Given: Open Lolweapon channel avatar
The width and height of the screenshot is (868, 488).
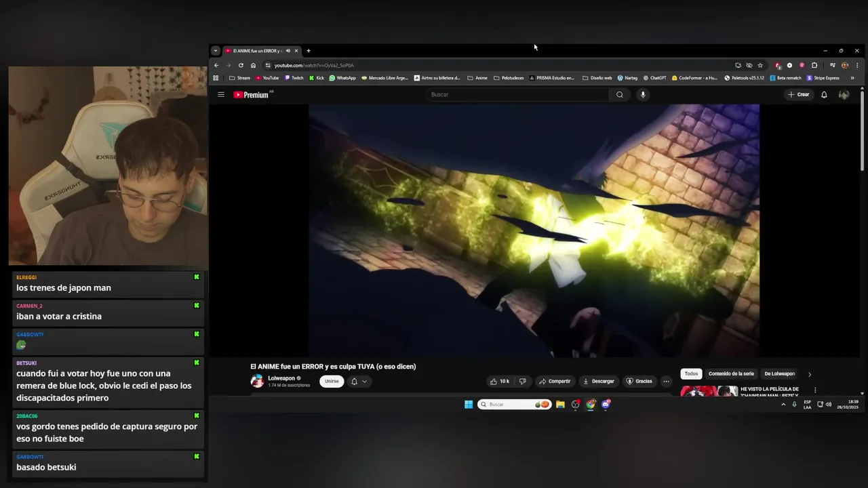Looking at the screenshot, I should [257, 382].
